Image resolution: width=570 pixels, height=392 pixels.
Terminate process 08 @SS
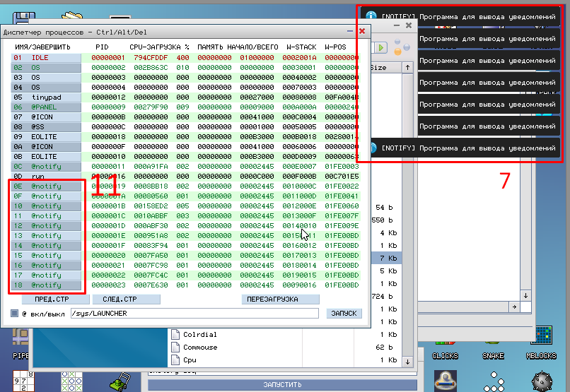point(46,126)
